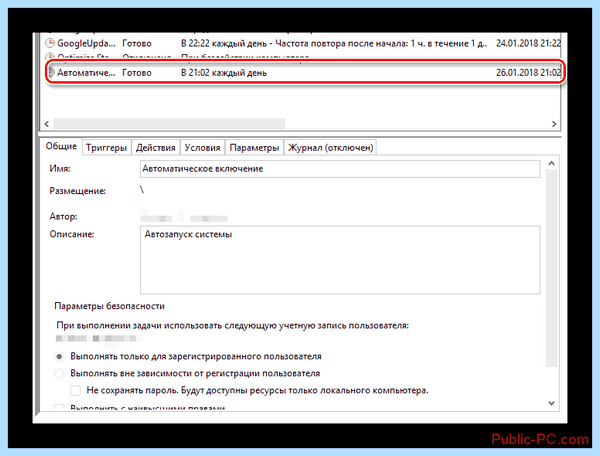Select Выполнять вне зависимости от регистрации radio
The width and height of the screenshot is (600, 456).
[59, 373]
